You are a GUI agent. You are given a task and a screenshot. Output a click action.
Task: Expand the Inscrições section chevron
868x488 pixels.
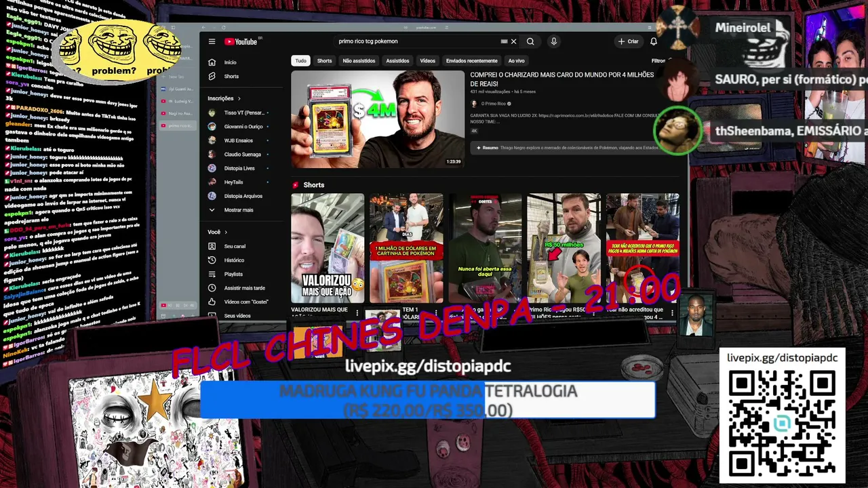click(x=239, y=98)
